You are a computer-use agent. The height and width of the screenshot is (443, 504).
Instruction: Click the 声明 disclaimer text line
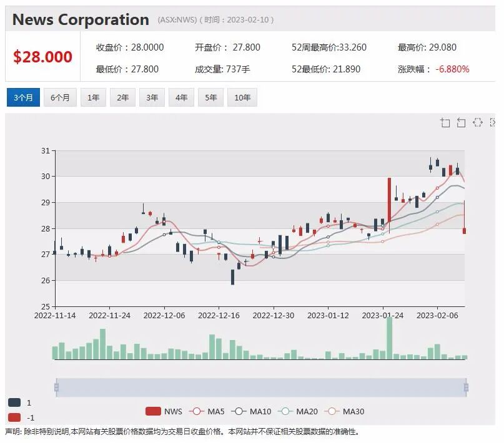(x=182, y=432)
